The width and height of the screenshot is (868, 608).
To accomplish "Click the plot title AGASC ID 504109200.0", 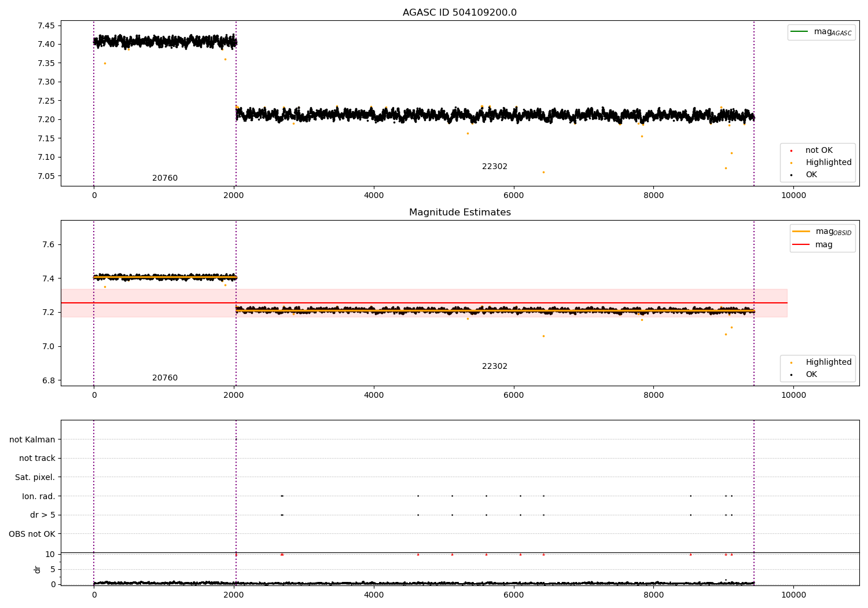I will coord(459,13).
